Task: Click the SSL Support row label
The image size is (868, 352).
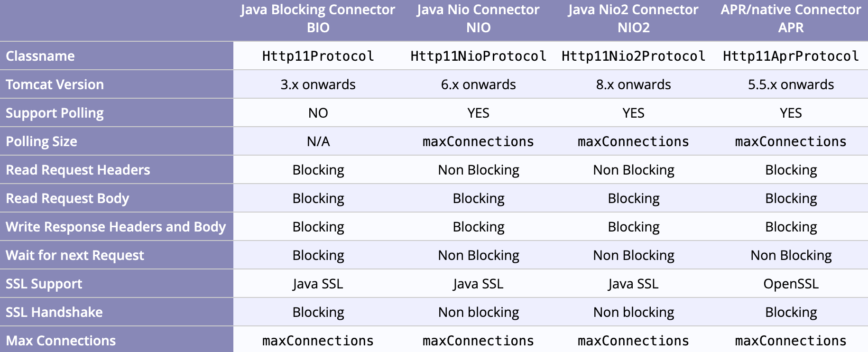Action: 44,284
